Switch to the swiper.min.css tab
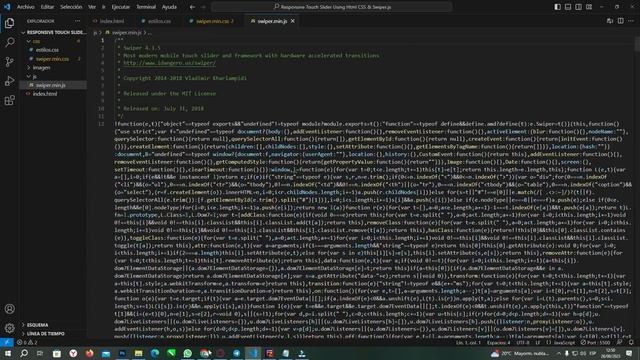 pyautogui.click(x=211, y=21)
